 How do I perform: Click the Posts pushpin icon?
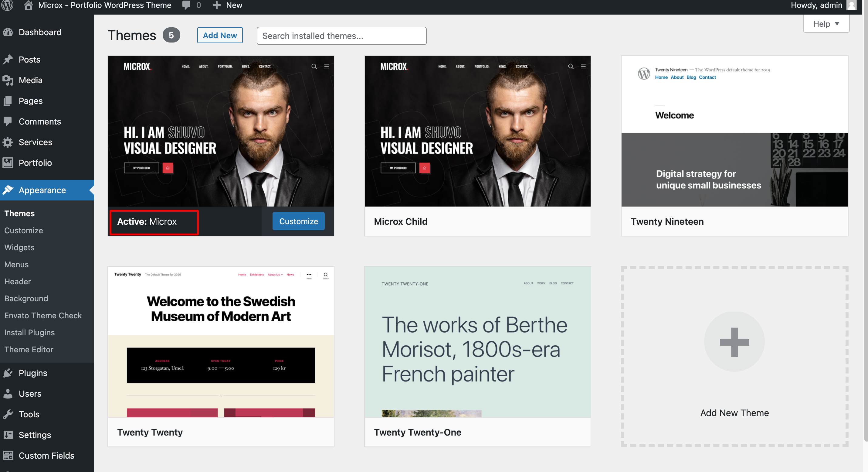point(8,60)
